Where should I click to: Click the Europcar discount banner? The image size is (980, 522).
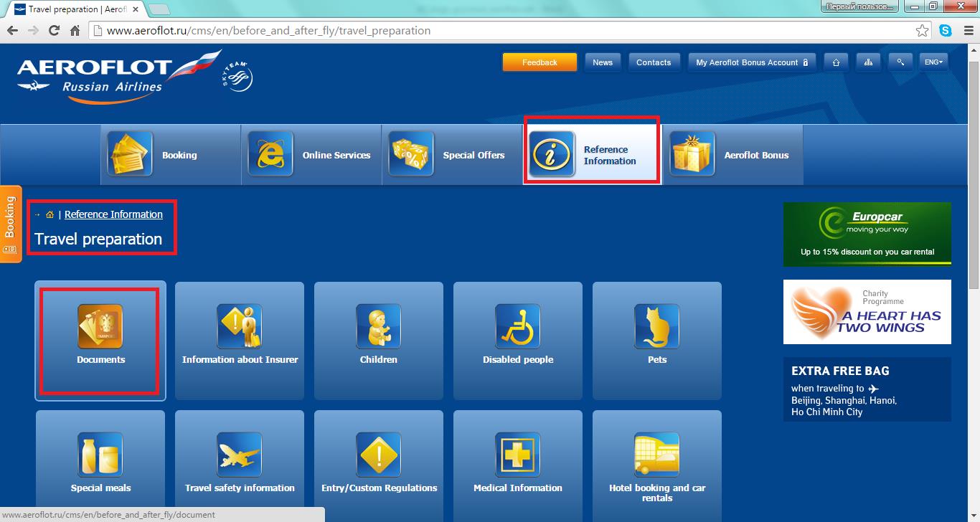867,234
